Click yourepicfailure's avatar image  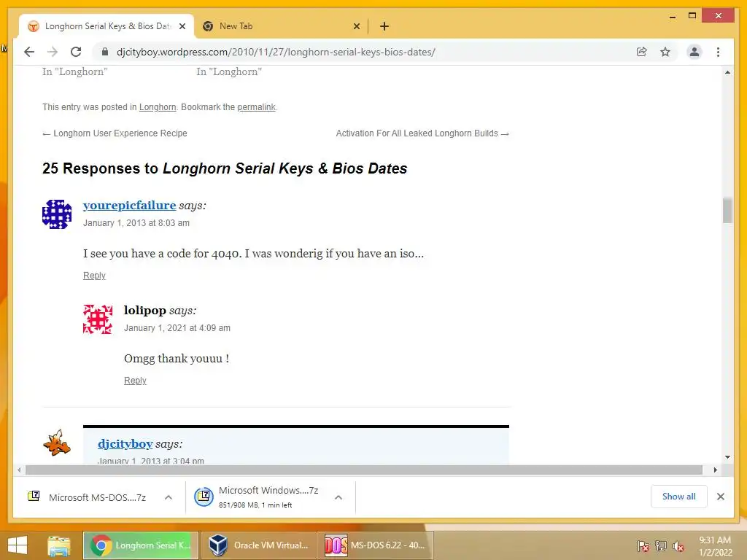57,214
